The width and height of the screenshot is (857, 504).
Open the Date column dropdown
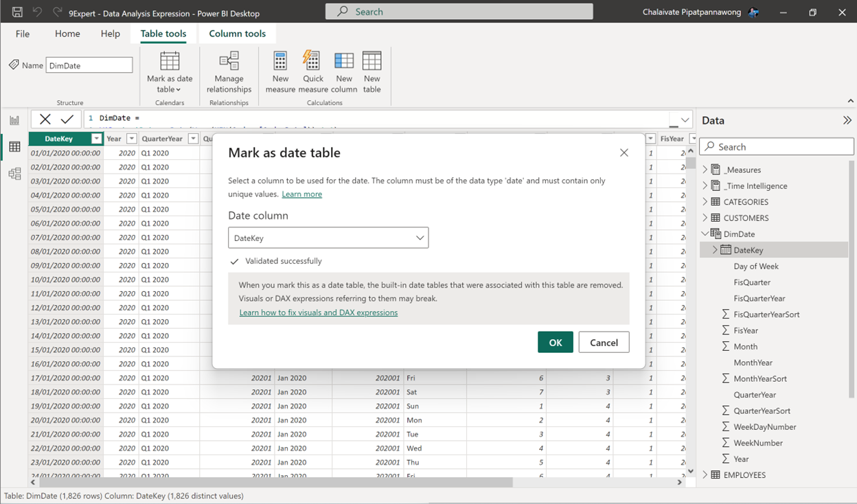pyautogui.click(x=328, y=238)
